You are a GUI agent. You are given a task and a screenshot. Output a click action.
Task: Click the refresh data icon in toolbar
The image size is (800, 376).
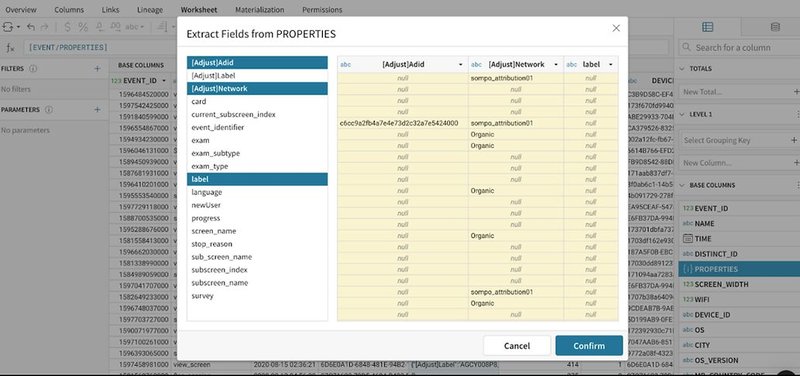8,27
